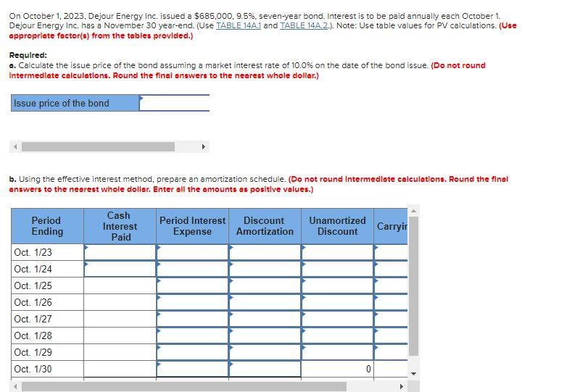The image size is (588, 392).
Task: Click Discount Amortization cell for Oct. 1/26
Action: pyautogui.click(x=265, y=302)
